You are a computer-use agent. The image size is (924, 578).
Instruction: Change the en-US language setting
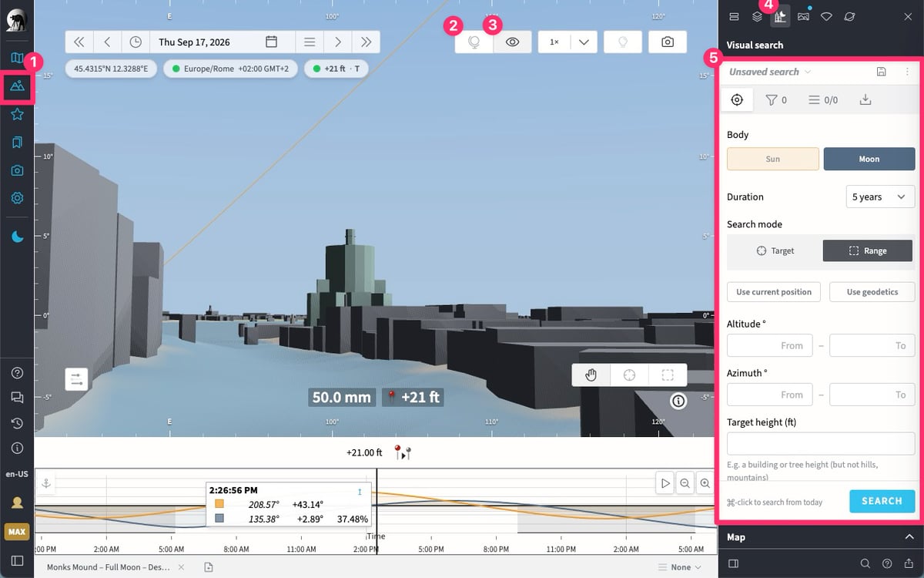pos(17,474)
